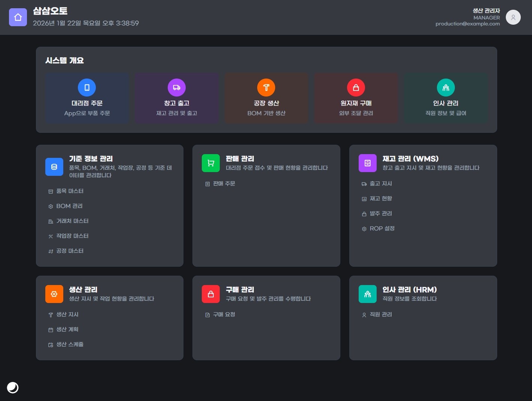Open the 구매 요청 link

224,315
